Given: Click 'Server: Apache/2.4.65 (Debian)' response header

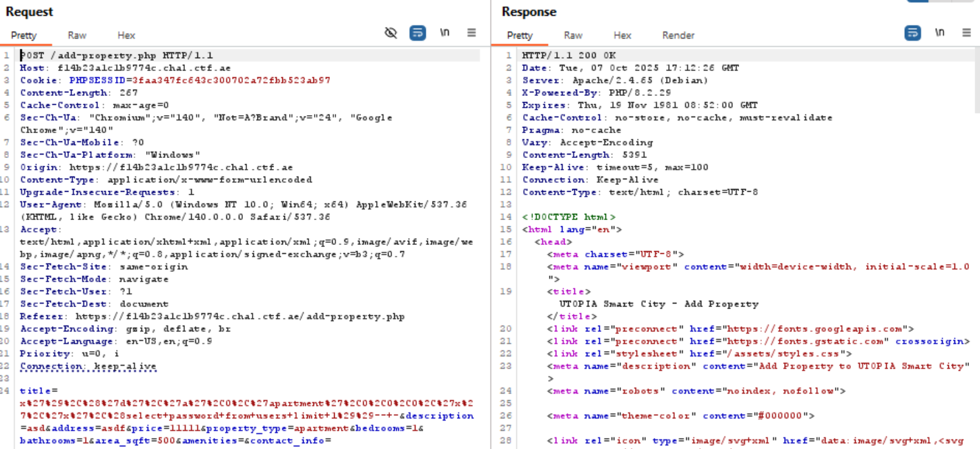Looking at the screenshot, I should pyautogui.click(x=615, y=81).
